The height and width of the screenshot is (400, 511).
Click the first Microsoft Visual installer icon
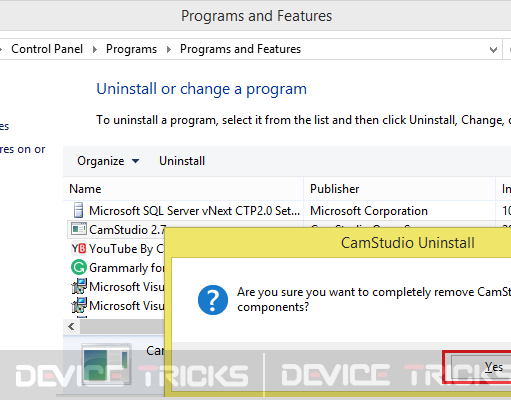pos(79,286)
